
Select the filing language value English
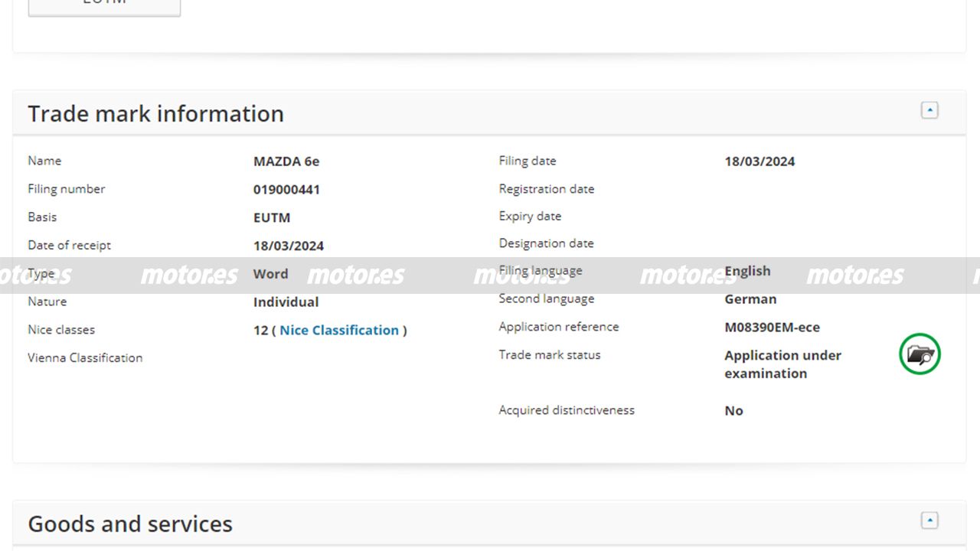(x=747, y=271)
